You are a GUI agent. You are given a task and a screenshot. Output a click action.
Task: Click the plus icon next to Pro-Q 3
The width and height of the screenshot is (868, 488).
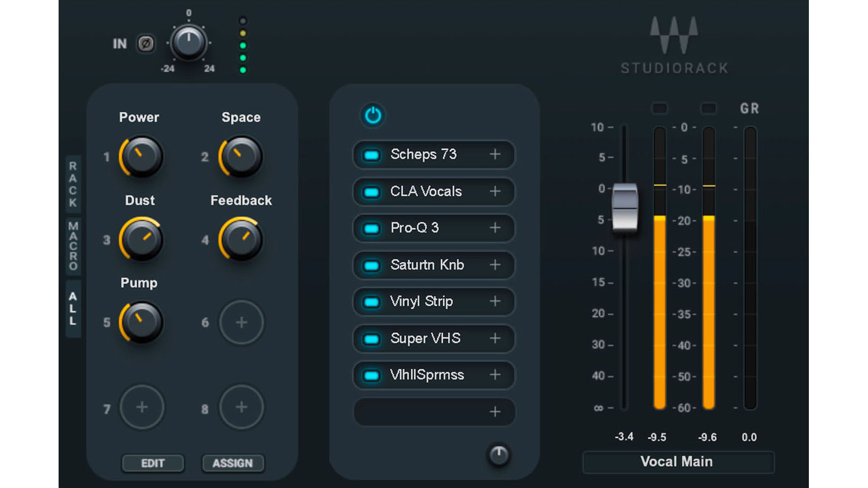point(495,228)
